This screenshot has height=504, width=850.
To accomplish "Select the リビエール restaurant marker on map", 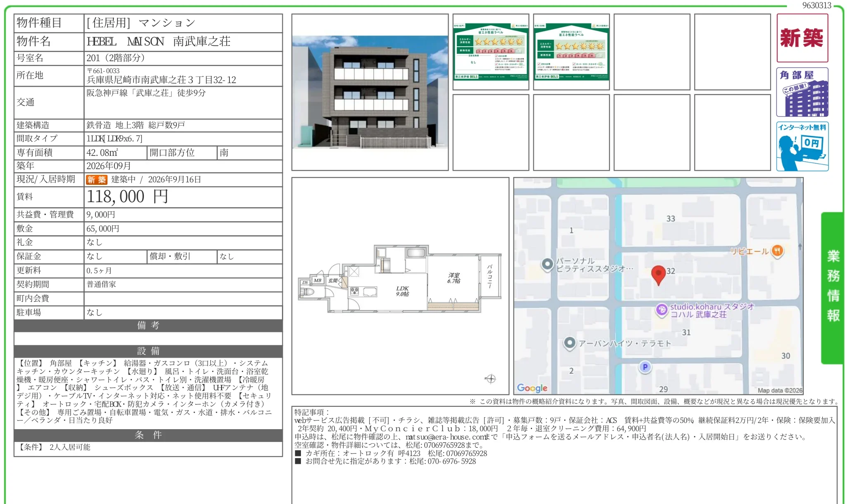I will point(778,251).
